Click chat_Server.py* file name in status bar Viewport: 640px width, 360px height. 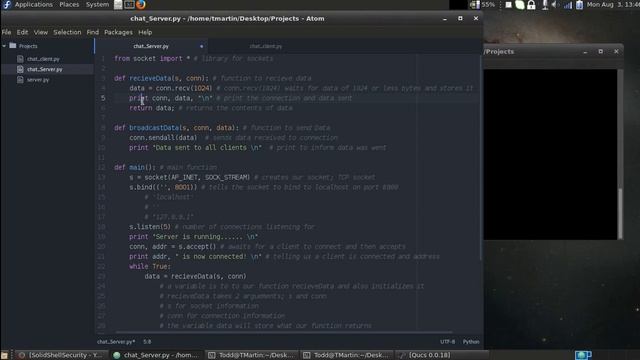(116, 342)
